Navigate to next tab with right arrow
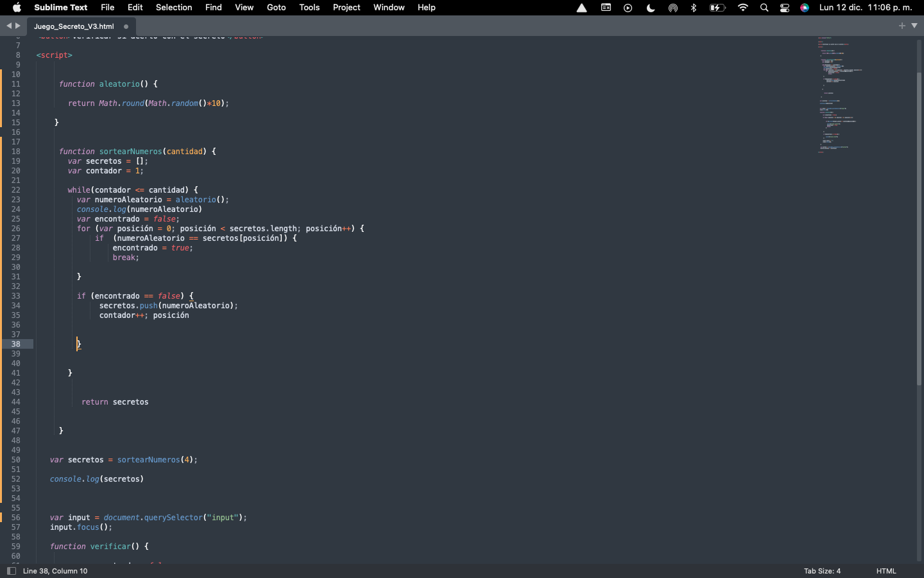The image size is (924, 578). tap(18, 26)
